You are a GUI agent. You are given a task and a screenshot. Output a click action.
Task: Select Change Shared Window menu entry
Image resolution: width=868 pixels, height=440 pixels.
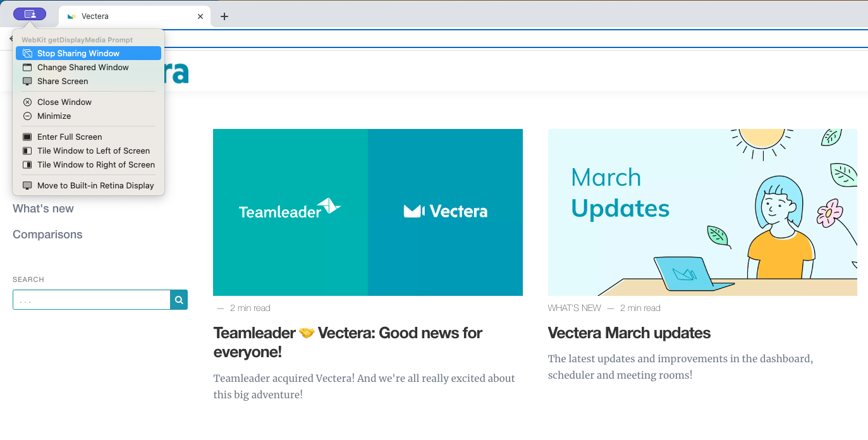[x=89, y=68]
